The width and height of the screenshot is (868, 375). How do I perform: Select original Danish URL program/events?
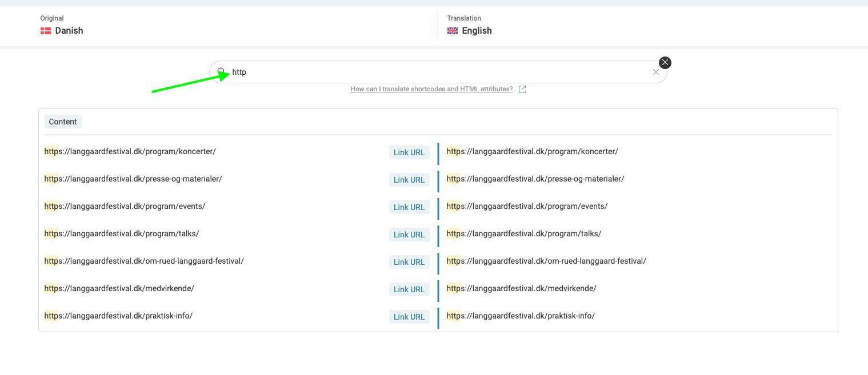(125, 206)
